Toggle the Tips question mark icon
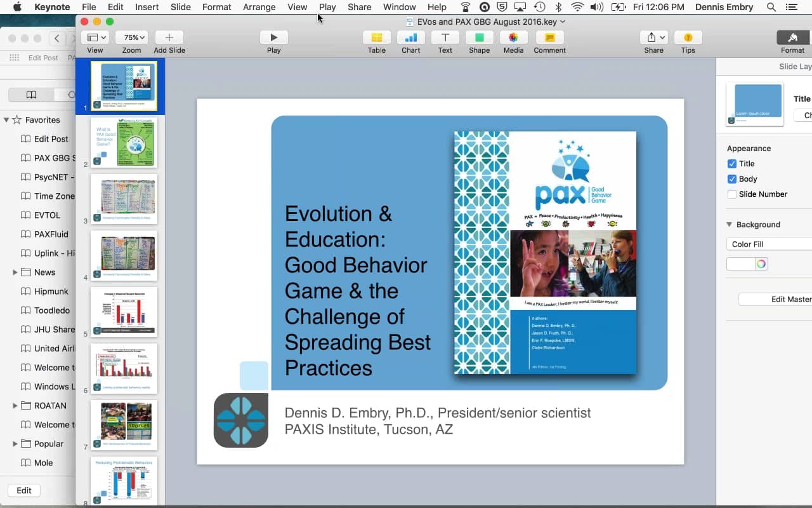The height and width of the screenshot is (508, 812). click(688, 37)
